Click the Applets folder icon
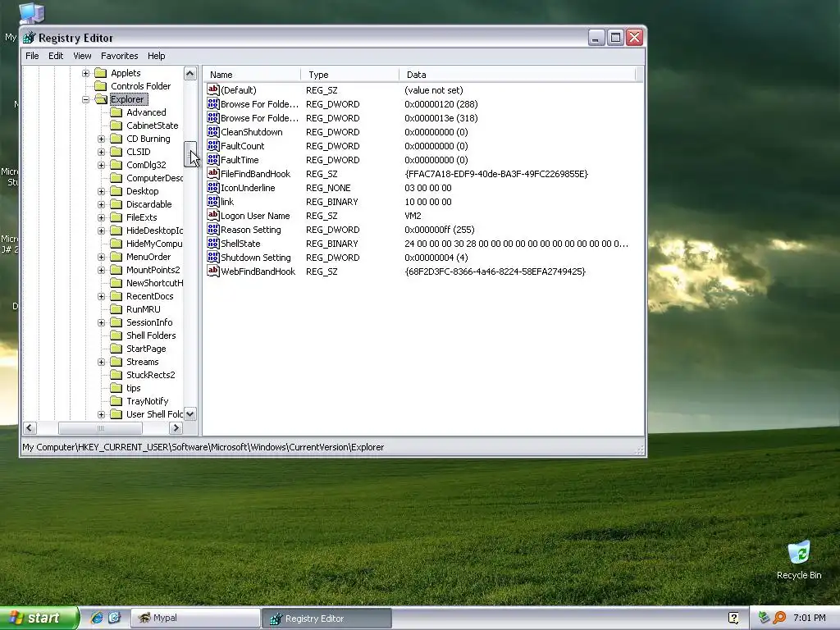 pos(101,73)
